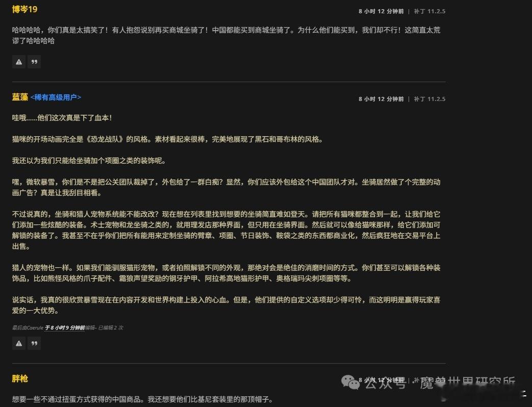Click the paragraph starting 猎人的宠物也一样
532x407 pixels.
pos(226,273)
